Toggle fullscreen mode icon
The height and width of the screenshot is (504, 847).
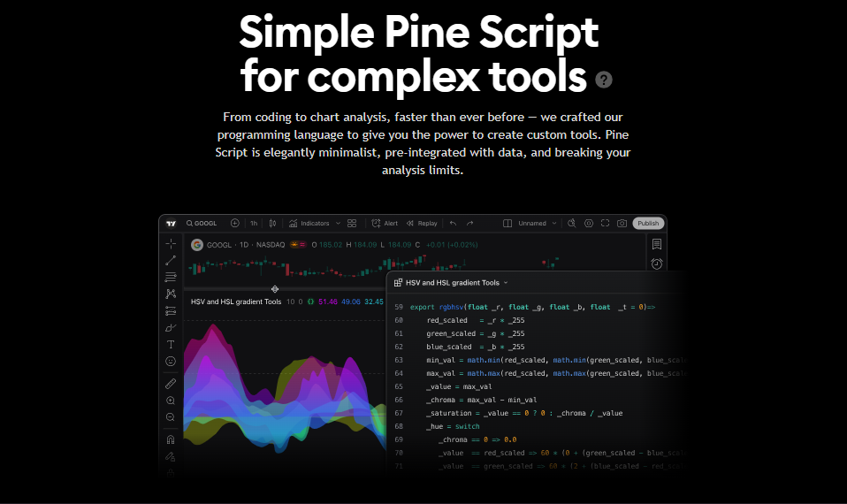[605, 223]
